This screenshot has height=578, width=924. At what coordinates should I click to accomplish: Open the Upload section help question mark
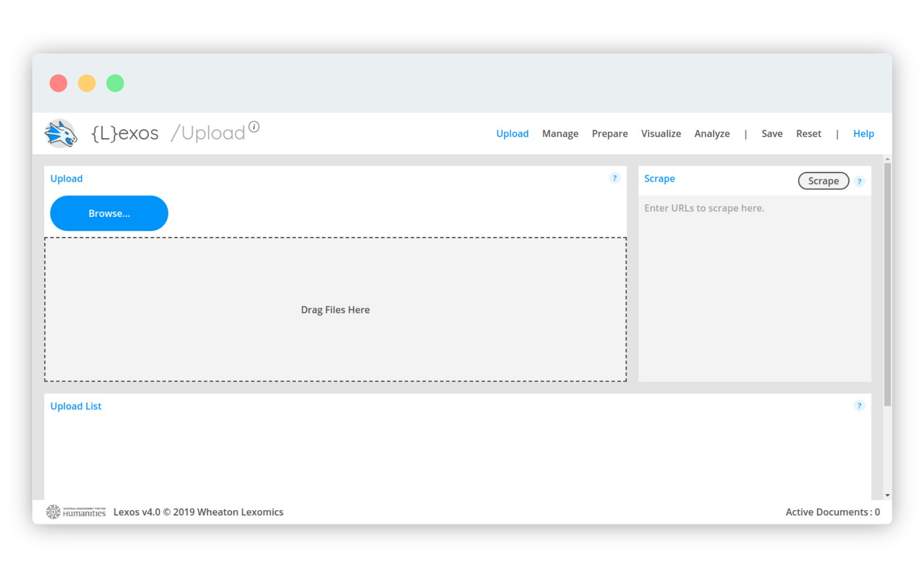615,178
